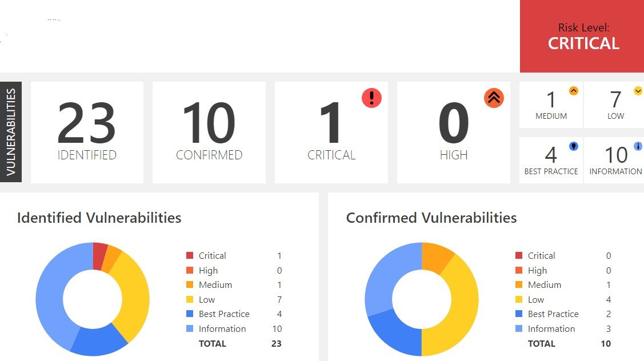Open the 10 Confirmed vulnerabilities card
This screenshot has width=644, height=361.
coord(209,133)
